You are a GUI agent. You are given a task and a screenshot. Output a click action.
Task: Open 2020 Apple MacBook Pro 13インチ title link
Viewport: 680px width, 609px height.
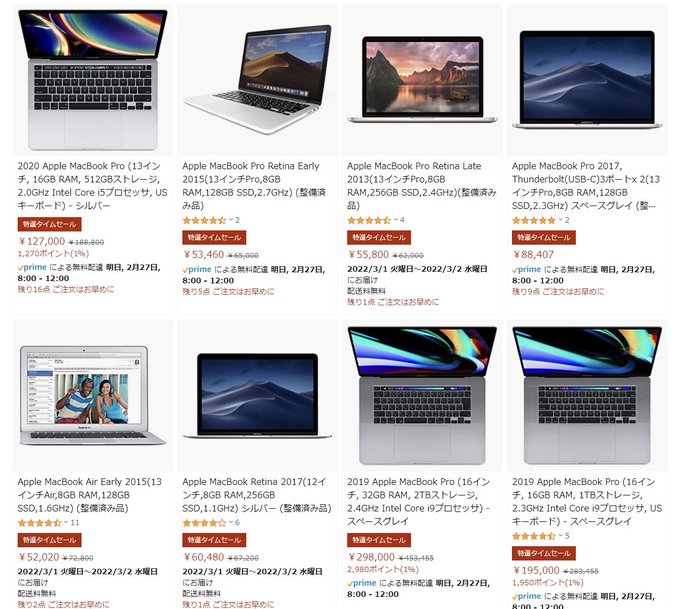pyautogui.click(x=92, y=186)
